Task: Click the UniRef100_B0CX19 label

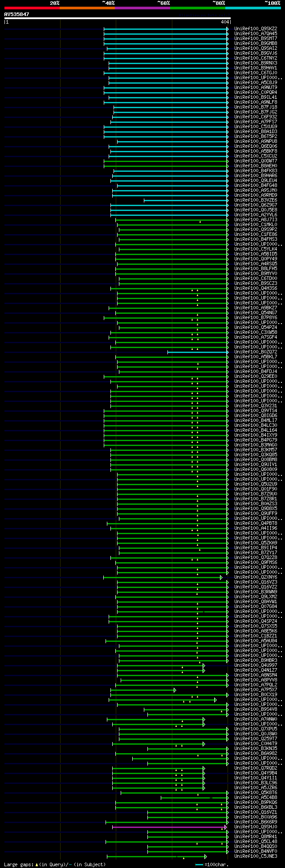Action: click(256, 695)
